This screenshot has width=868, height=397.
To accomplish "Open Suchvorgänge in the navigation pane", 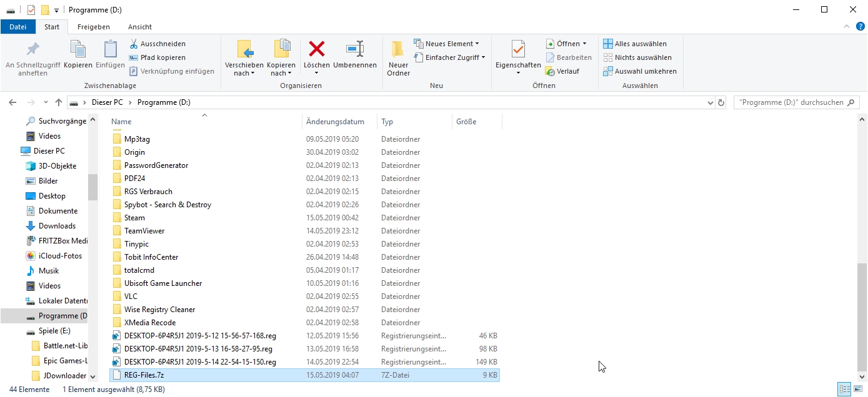I will [56, 121].
